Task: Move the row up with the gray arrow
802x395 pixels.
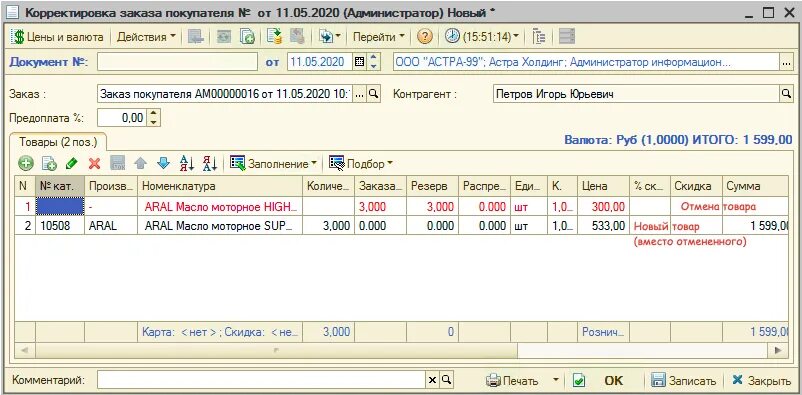Action: (141, 164)
